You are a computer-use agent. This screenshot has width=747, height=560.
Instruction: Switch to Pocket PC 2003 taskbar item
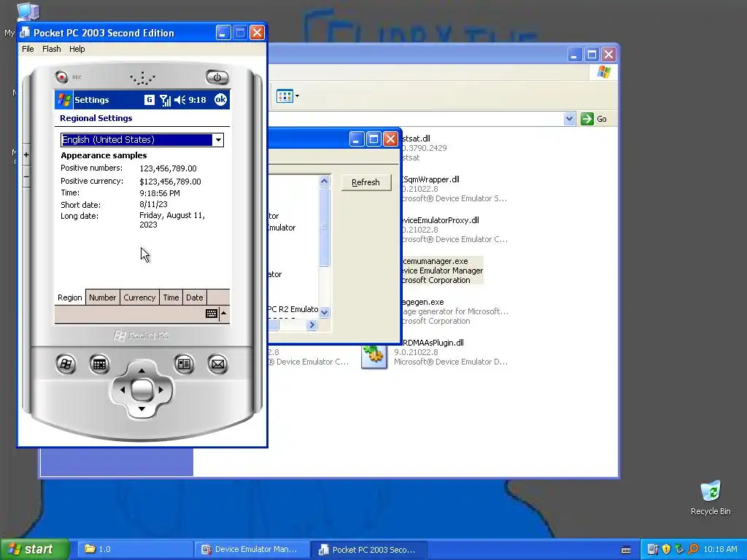(x=368, y=550)
